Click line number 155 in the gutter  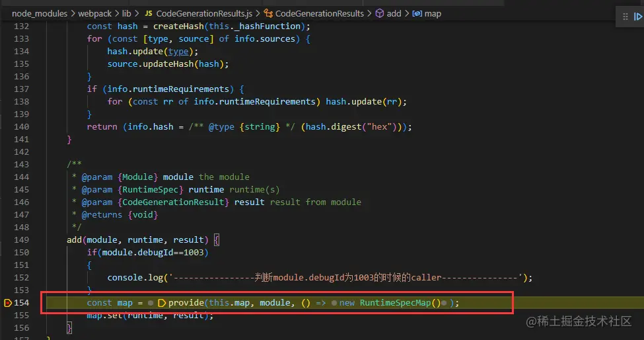click(21, 316)
